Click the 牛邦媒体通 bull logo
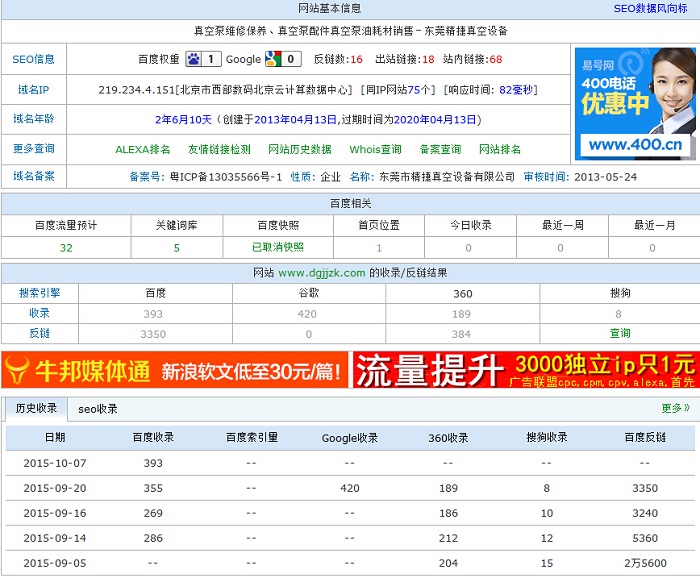 click(x=18, y=371)
